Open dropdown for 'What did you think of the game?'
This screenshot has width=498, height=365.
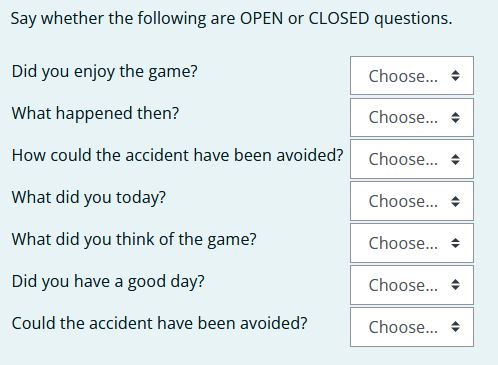click(412, 243)
